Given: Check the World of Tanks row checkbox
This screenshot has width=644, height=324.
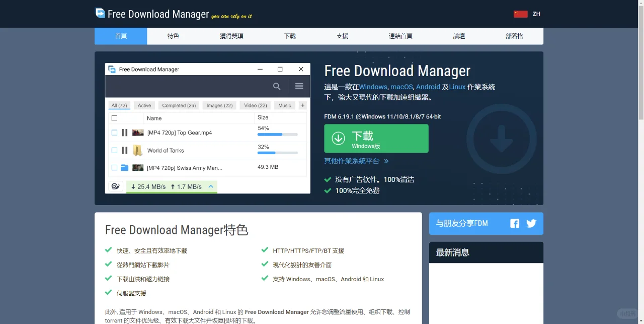Looking at the screenshot, I should pyautogui.click(x=114, y=150).
